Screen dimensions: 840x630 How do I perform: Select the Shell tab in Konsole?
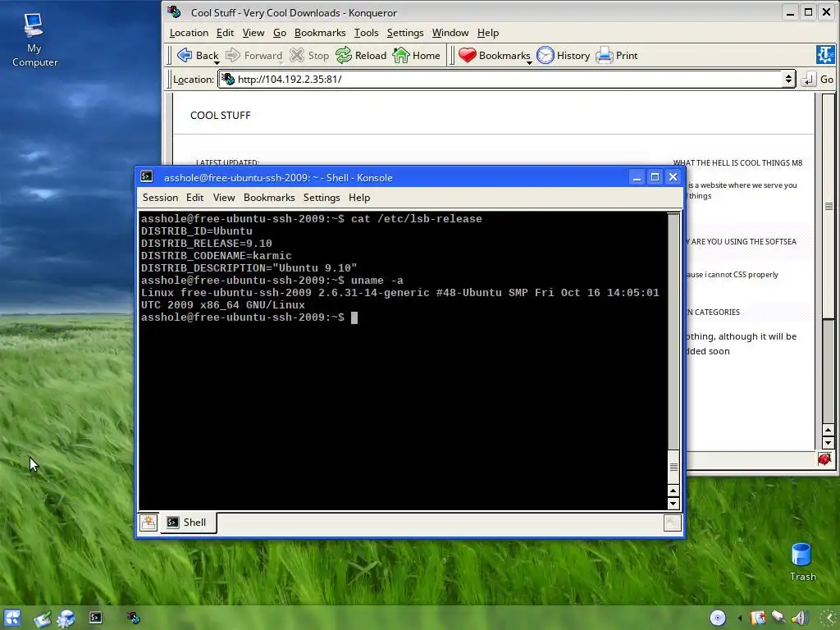coord(188,523)
